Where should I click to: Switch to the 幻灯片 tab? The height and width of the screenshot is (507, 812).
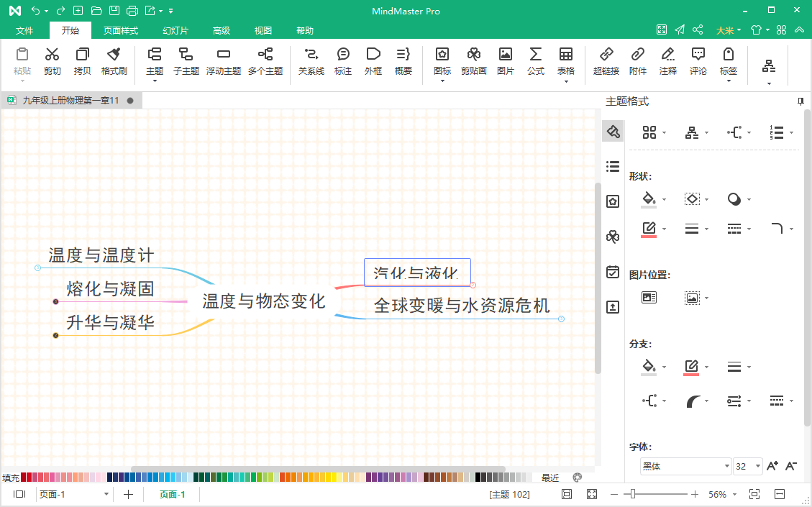pyautogui.click(x=175, y=30)
